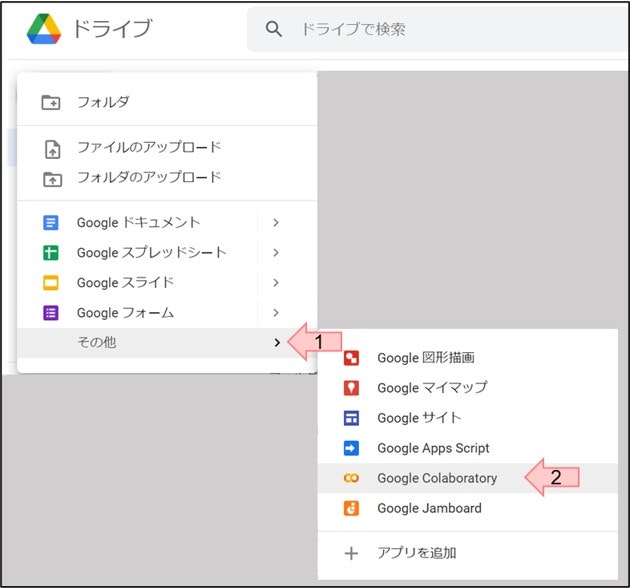This screenshot has height=588, width=630.
Task: Expand the Google スプレッドシート submenu arrow
Action: click(x=276, y=253)
